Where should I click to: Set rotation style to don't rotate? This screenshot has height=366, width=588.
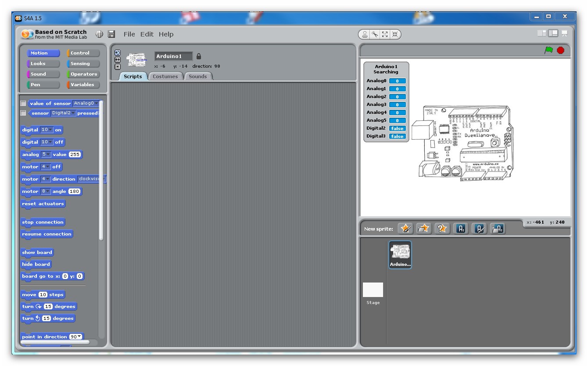(x=118, y=67)
